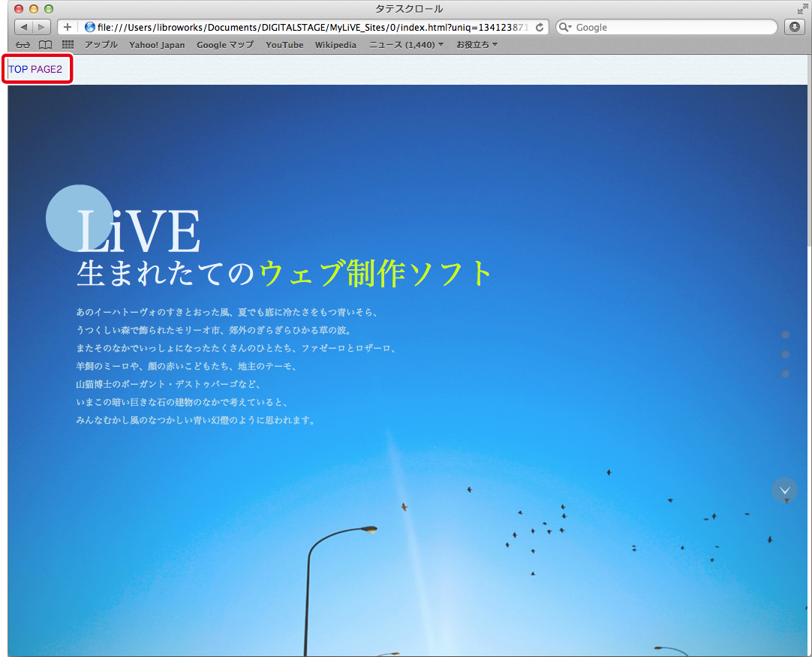Jump to the second section dot
Viewport: 812px width, 657px height.
pos(785,354)
